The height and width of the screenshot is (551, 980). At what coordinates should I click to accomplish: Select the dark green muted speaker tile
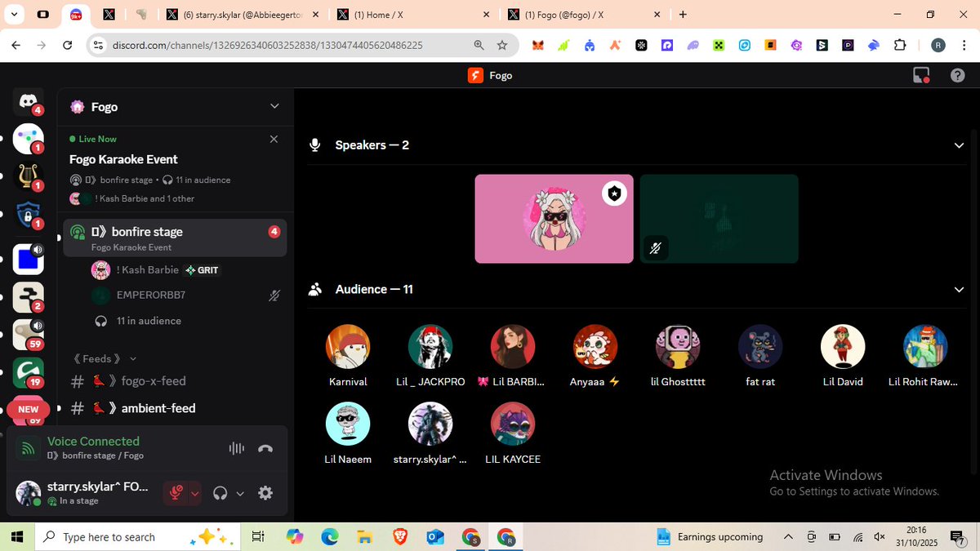tap(719, 219)
